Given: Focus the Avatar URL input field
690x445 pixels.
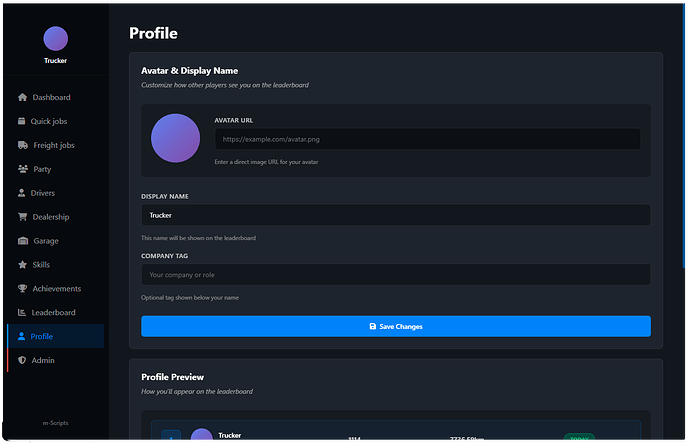Looking at the screenshot, I should pos(427,139).
